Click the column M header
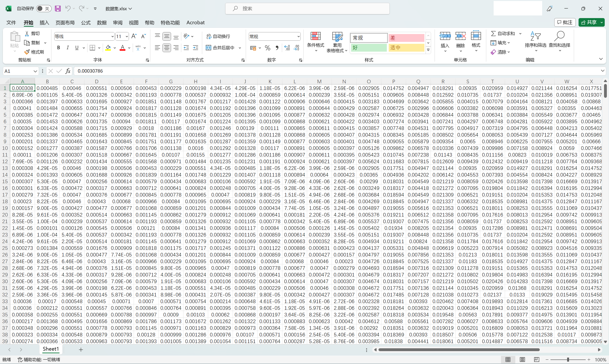Image resolution: width=609 pixels, height=364 pixels. [x=319, y=81]
